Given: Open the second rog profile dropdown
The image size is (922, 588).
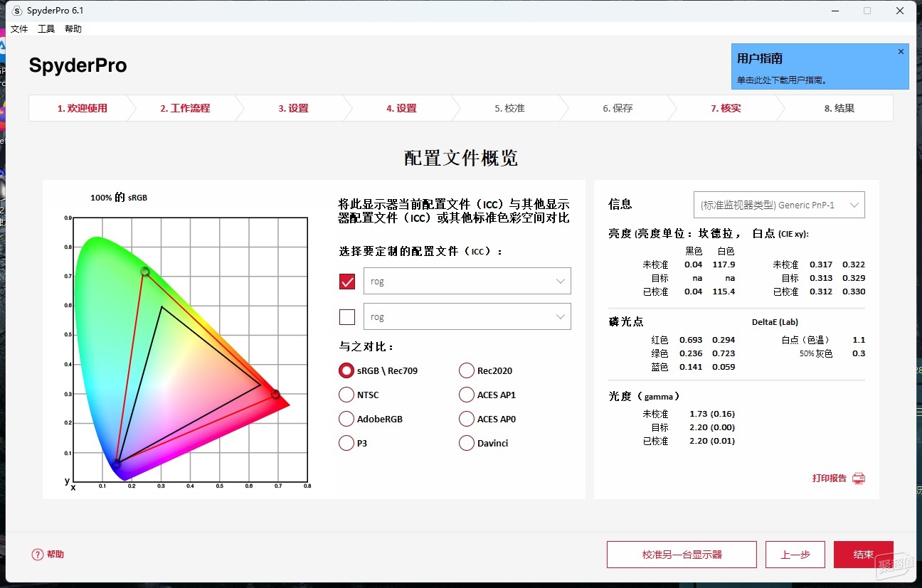Looking at the screenshot, I should tap(467, 316).
